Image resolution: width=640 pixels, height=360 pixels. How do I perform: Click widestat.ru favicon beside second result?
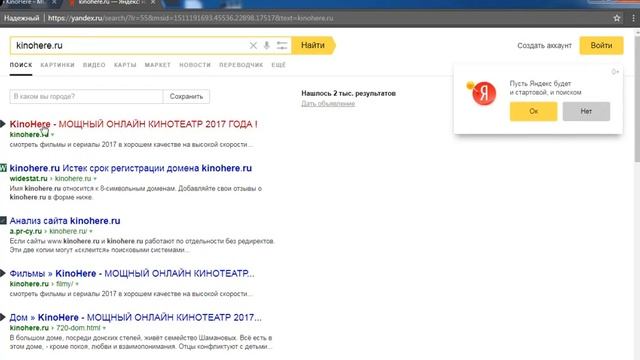3,167
